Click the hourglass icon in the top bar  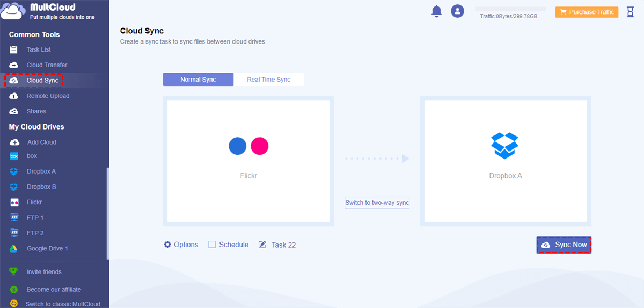tap(630, 12)
